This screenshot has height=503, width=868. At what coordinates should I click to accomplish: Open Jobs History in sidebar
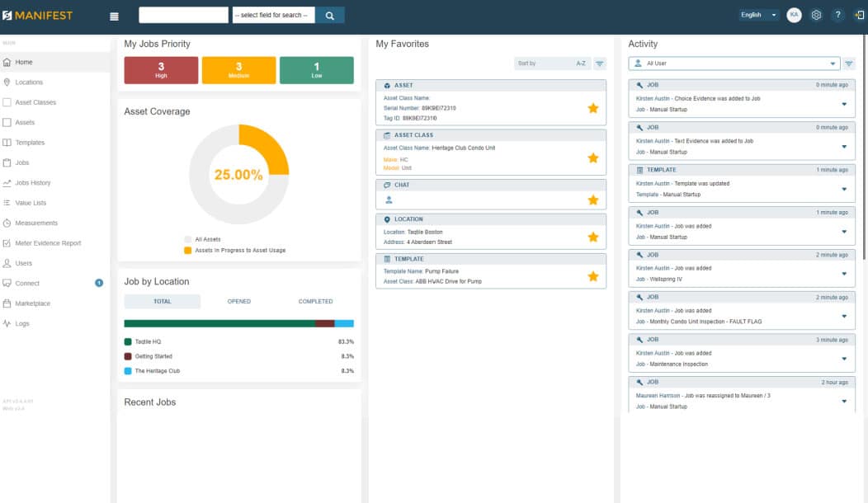[x=33, y=182]
